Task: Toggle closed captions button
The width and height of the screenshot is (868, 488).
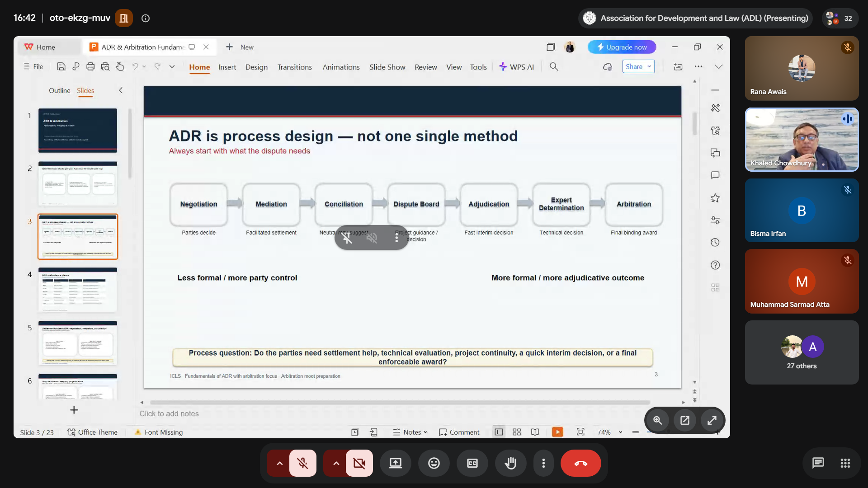Action: click(472, 463)
